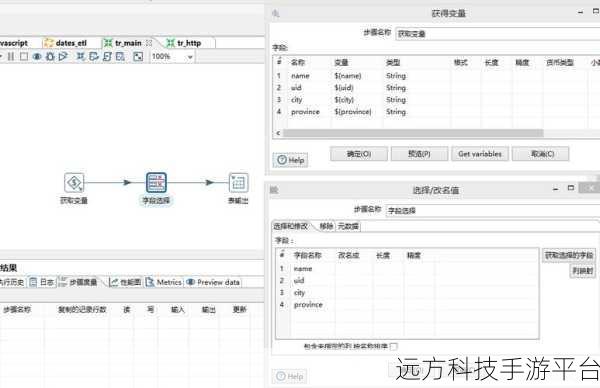Switch to the 选择和修改 tab
The height and width of the screenshot is (388, 600).
tap(291, 226)
